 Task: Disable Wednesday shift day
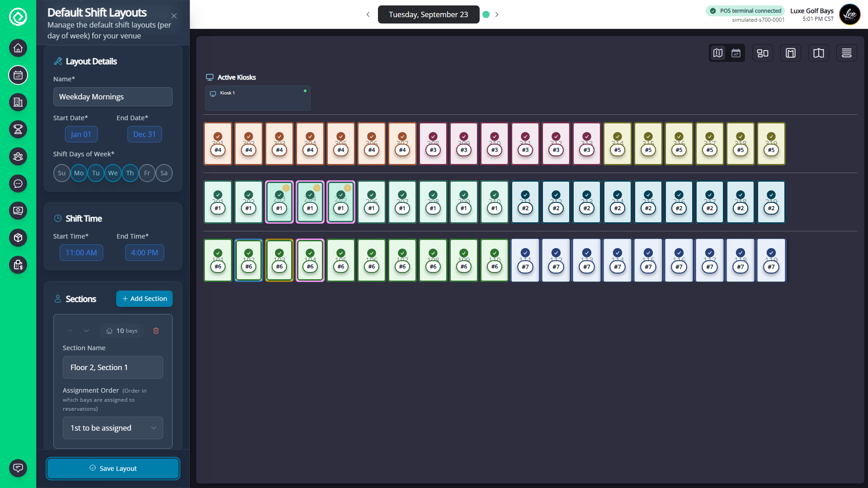click(113, 173)
